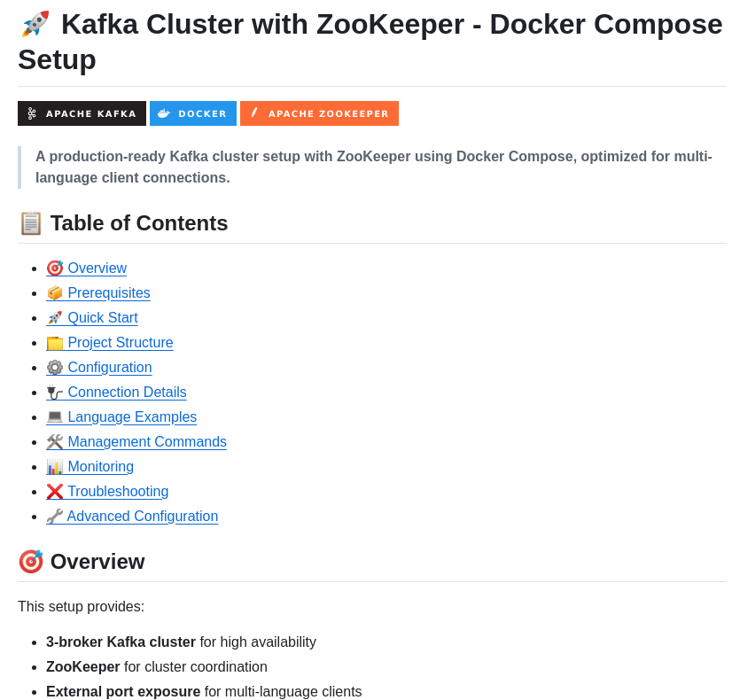Screen dimensions: 732x700
Task: Click the folder icon before Project Structure
Action: pos(55,343)
